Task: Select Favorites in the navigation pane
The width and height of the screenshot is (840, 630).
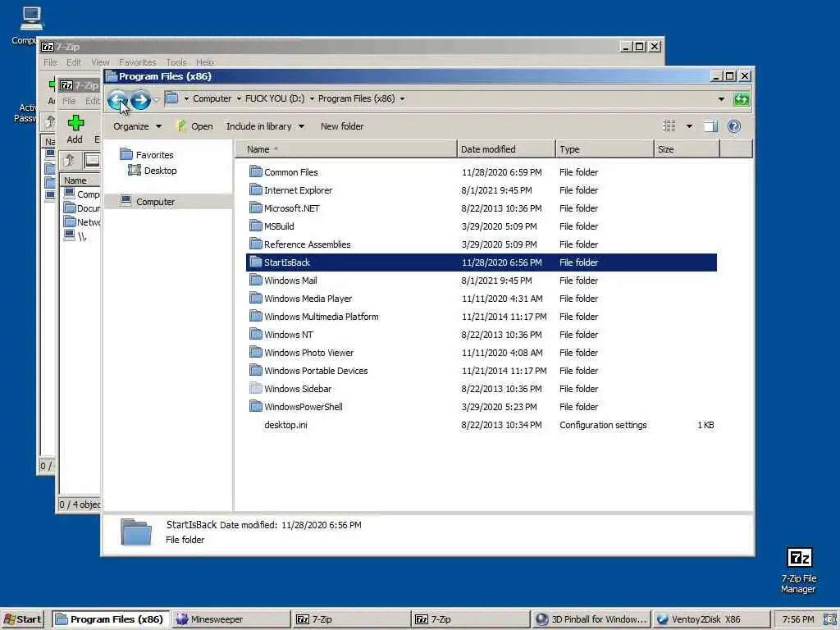Action: pyautogui.click(x=154, y=155)
